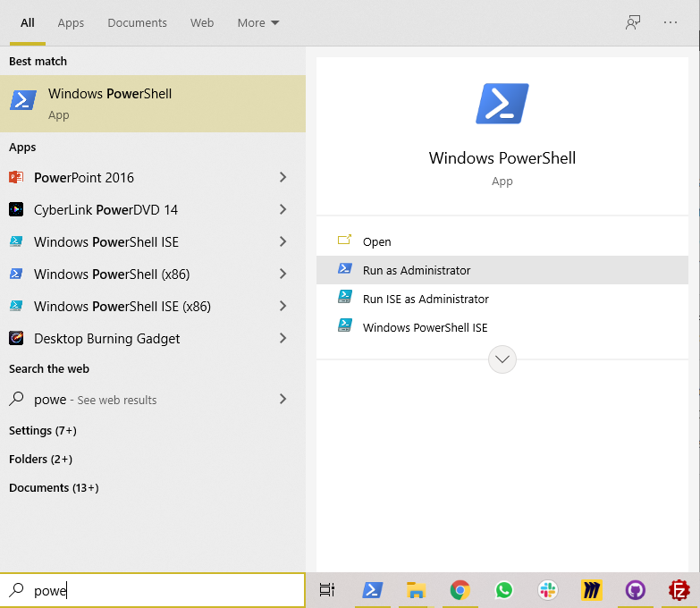Click into the search box containing powe
Screen dimensions: 700x608
153,590
